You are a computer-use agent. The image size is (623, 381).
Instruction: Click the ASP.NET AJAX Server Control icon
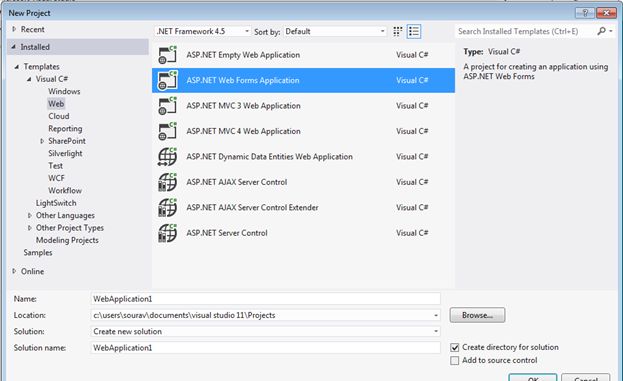pos(167,182)
